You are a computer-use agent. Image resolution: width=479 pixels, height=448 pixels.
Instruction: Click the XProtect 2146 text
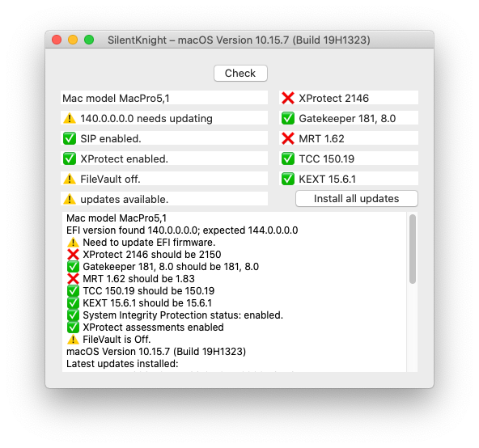[333, 99]
